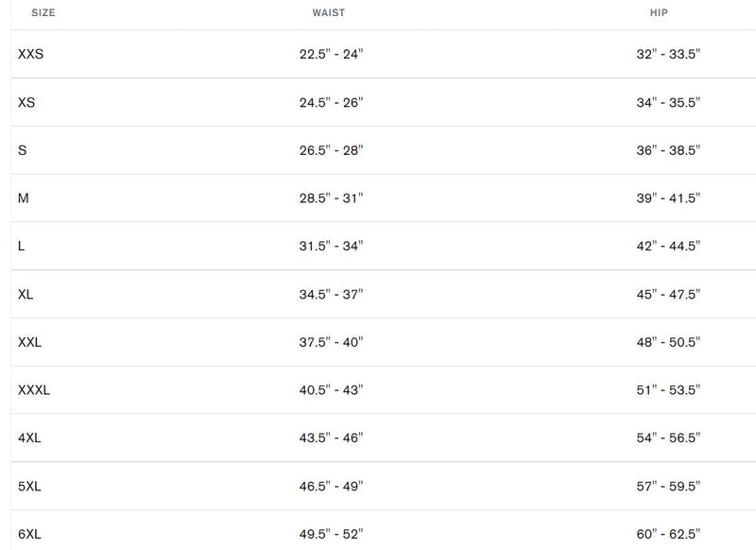Click the M size label
This screenshot has width=756, height=550.
(23, 198)
